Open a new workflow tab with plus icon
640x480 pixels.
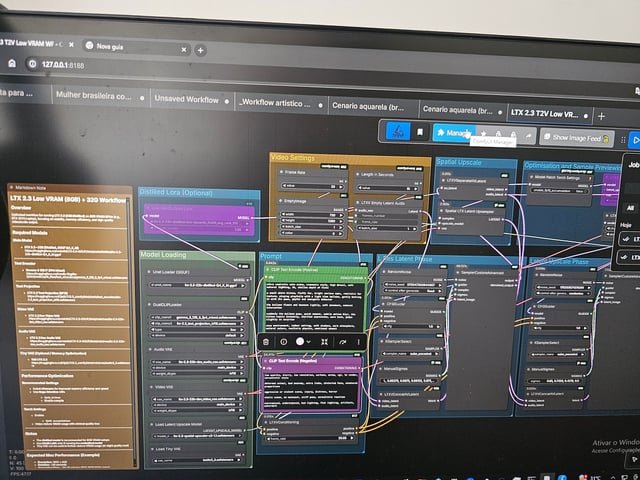point(601,116)
